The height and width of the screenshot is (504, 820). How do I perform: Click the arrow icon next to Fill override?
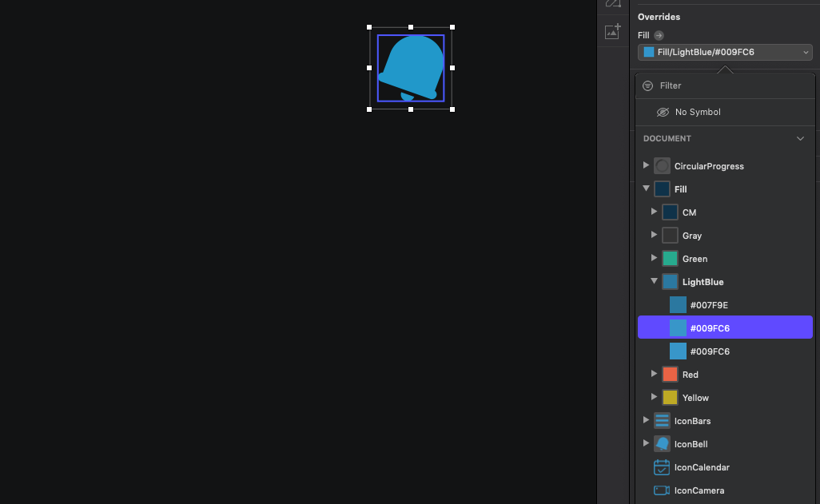659,36
